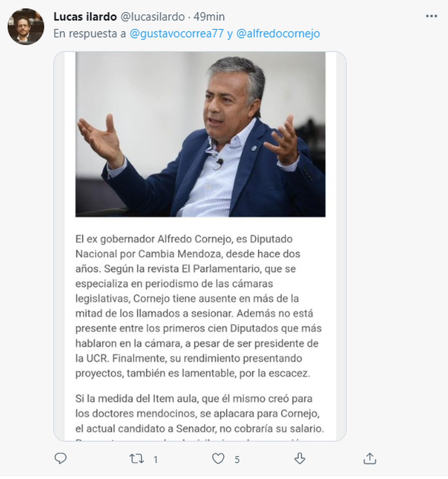Open the three-dot more options menu
Image resolution: width=448 pixels, height=479 pixels.
(431, 16)
